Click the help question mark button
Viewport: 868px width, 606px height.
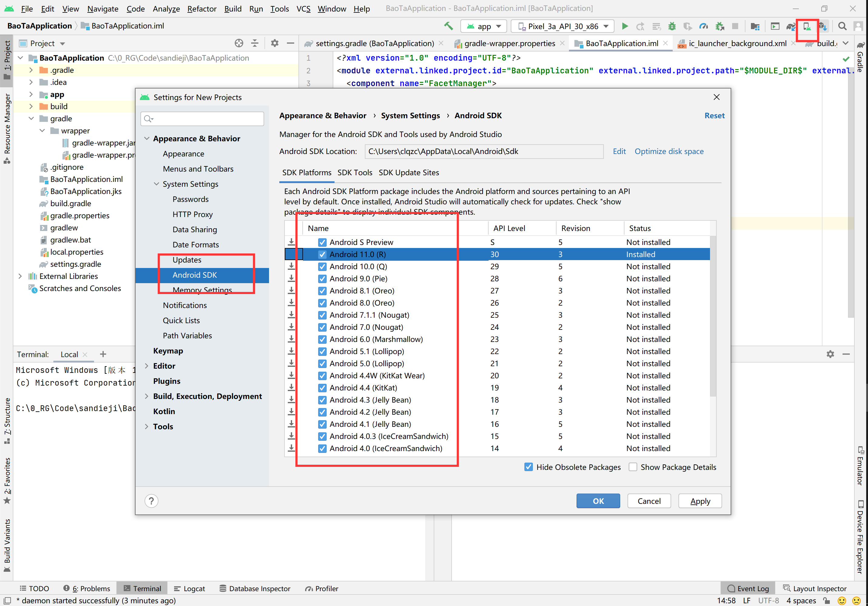[x=151, y=501]
